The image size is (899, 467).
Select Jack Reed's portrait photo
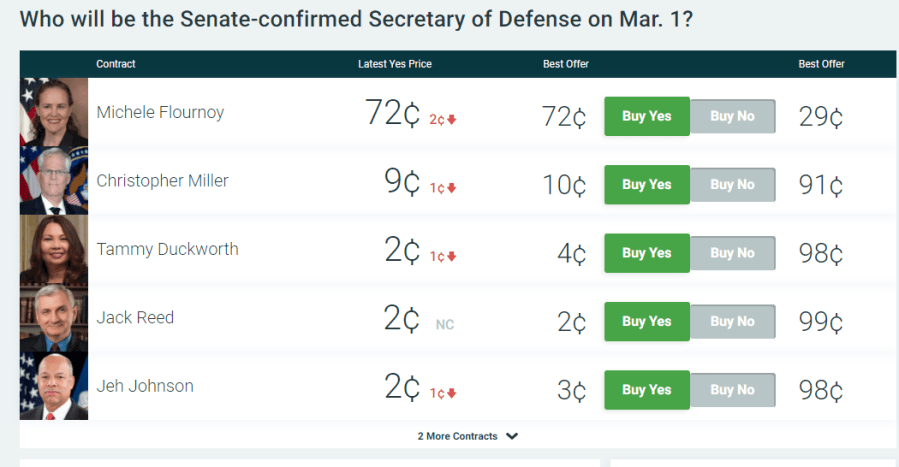click(54, 318)
